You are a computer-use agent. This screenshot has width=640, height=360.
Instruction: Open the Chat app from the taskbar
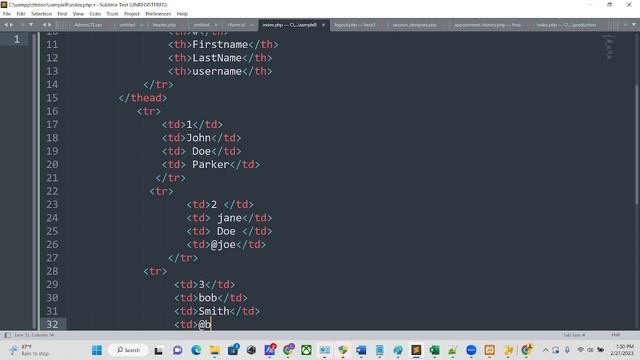(177, 350)
